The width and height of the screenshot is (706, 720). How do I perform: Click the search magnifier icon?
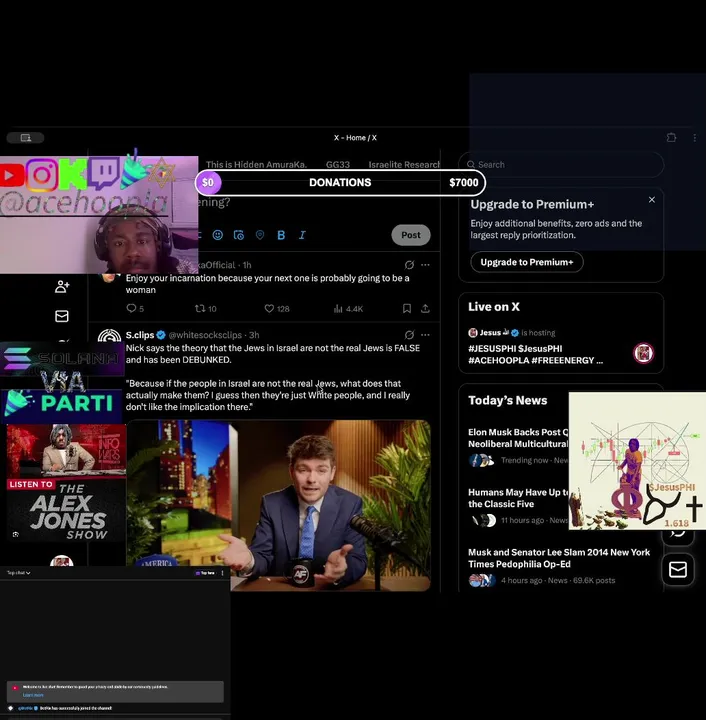(x=471, y=164)
